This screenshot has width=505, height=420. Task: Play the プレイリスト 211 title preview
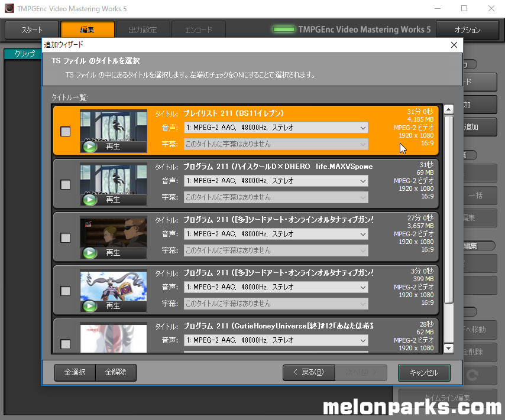click(x=114, y=146)
